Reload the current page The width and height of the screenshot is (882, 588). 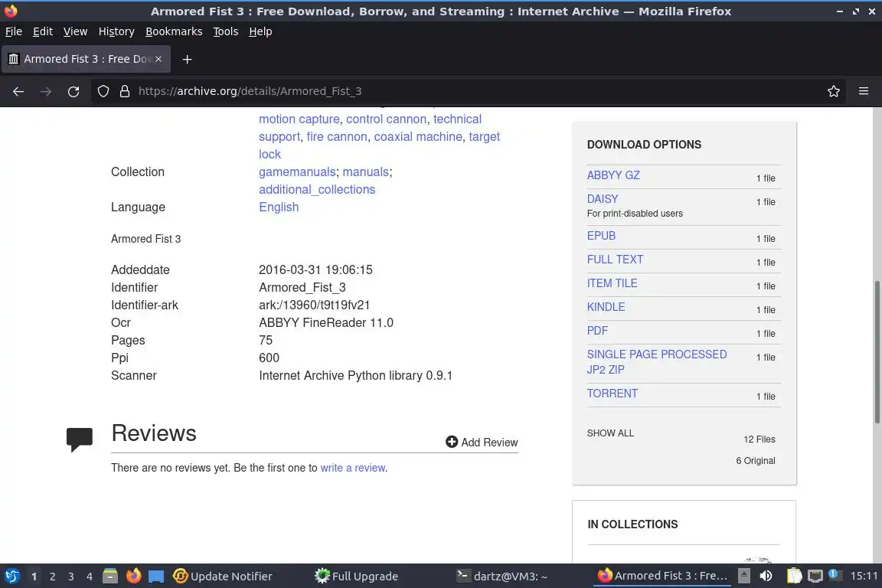73,91
